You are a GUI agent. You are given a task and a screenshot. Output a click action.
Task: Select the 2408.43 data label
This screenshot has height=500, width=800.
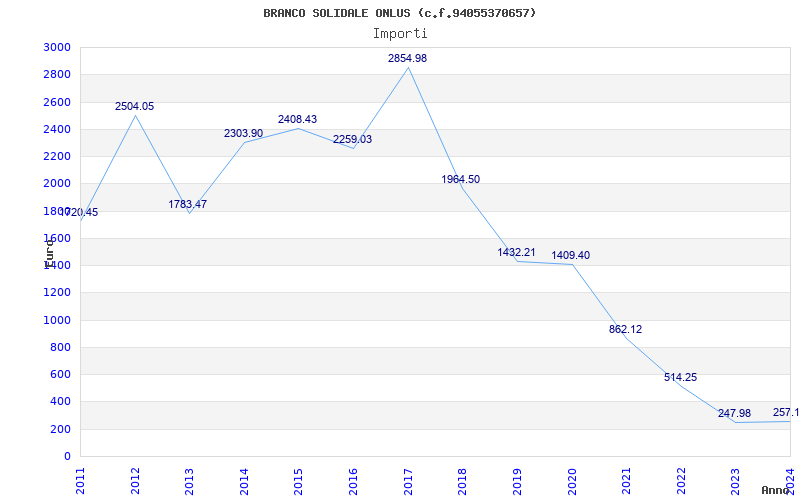(x=297, y=119)
